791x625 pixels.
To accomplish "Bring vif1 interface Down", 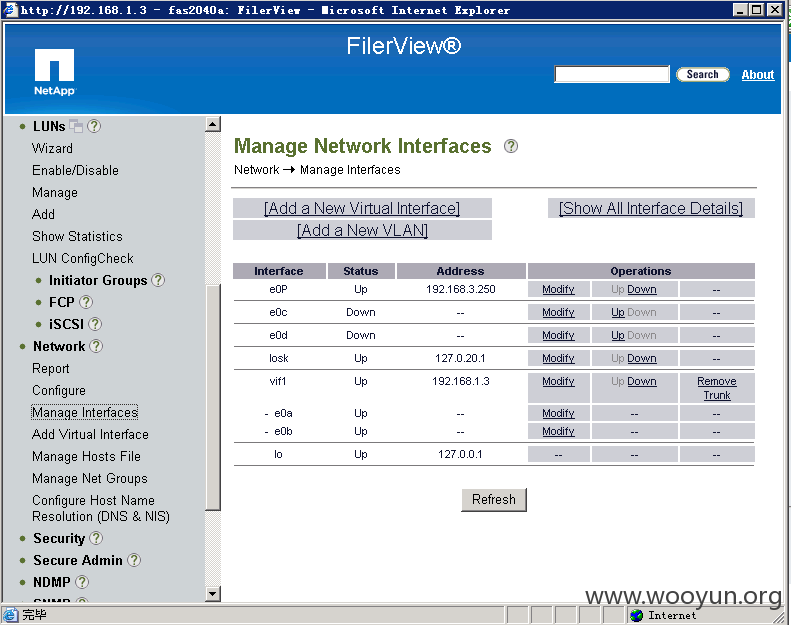I will coord(642,382).
